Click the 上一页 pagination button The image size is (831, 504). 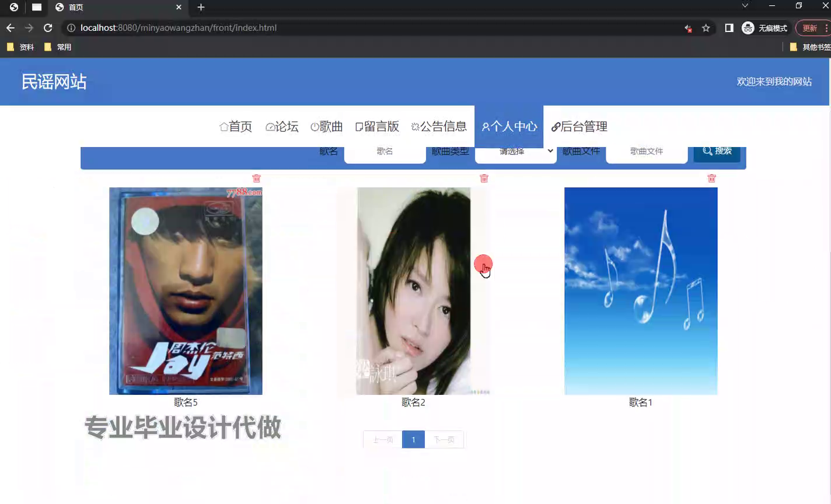click(x=383, y=440)
